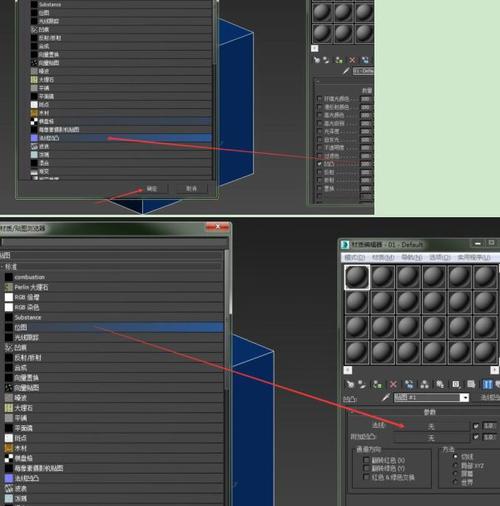
Task: Check 红色 & 绿色交换 option
Action: click(x=366, y=477)
